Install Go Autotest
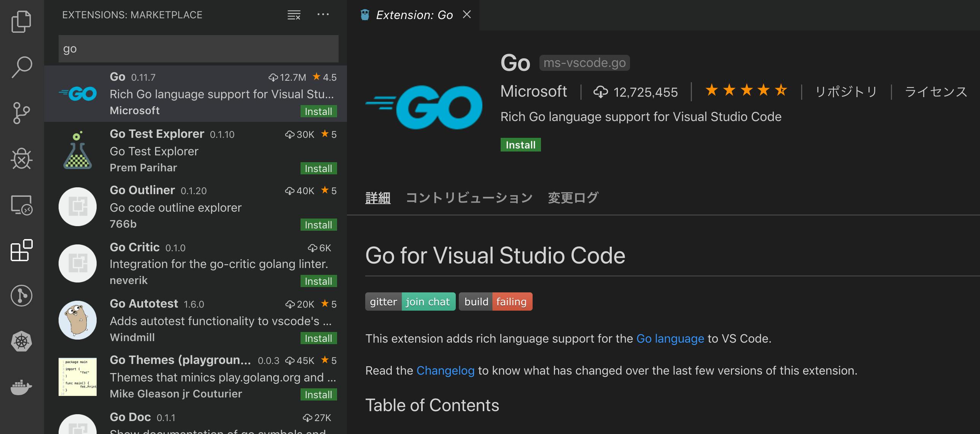Viewport: 980px width, 434px height. coord(318,338)
